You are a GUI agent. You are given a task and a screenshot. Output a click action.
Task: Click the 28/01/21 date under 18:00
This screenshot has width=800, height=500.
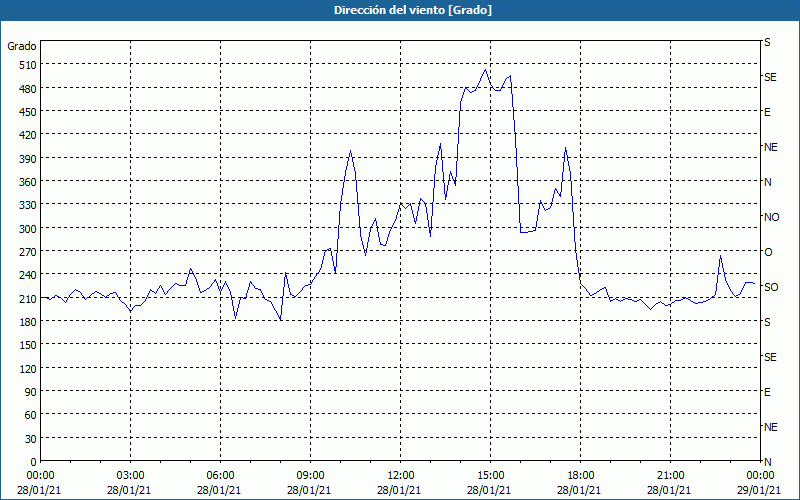(579, 490)
